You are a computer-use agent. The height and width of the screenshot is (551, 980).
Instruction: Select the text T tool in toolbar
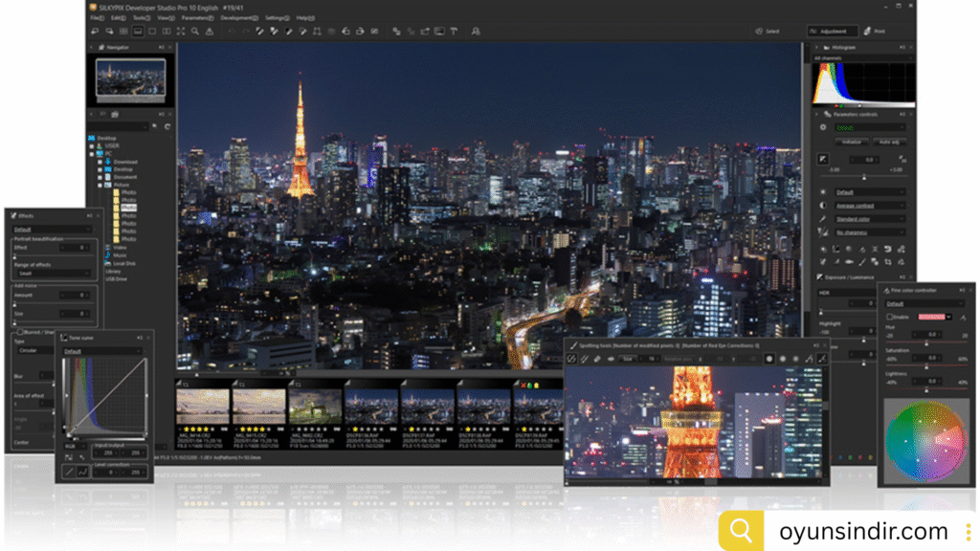click(454, 32)
